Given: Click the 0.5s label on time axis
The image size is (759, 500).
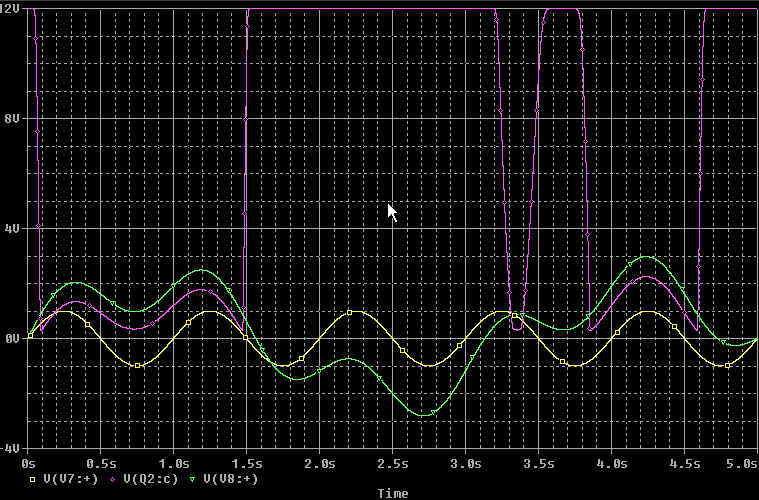Looking at the screenshot, I should (x=101, y=464).
